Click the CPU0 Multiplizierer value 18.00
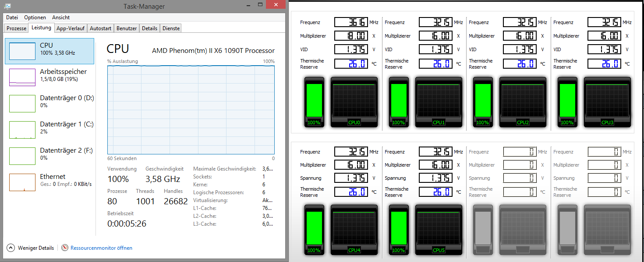 351,36
